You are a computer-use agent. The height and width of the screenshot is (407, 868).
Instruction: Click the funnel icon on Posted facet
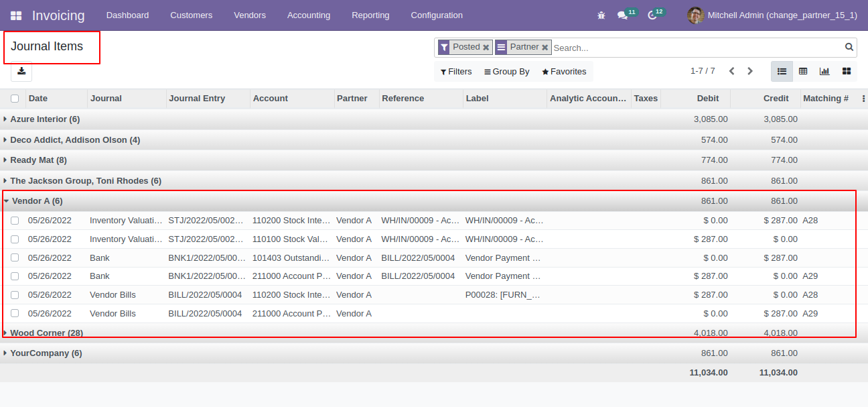[443, 48]
